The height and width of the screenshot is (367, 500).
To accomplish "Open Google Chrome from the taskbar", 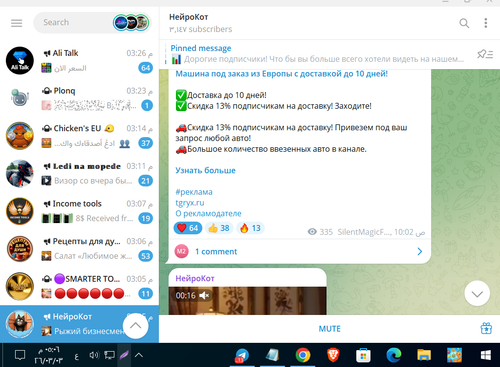I will tap(303, 355).
